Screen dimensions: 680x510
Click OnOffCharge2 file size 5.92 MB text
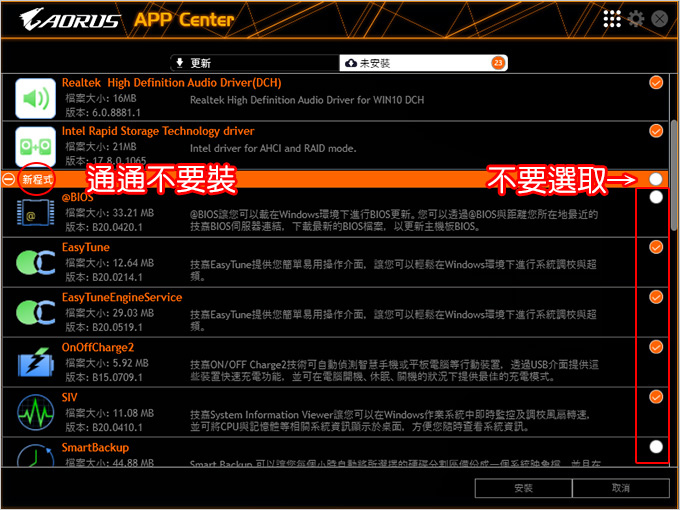click(x=107, y=363)
